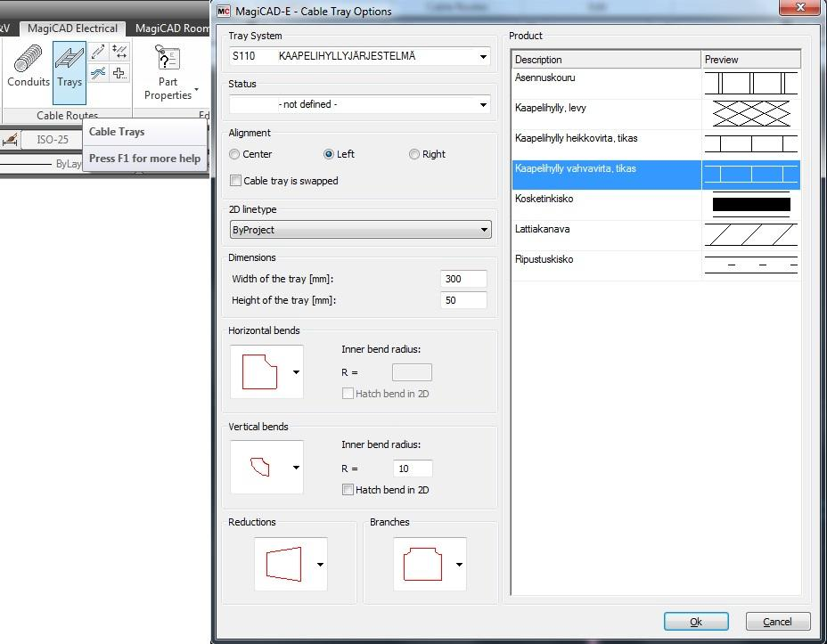Click Width of the tray input field
The width and height of the screenshot is (827, 644).
pyautogui.click(x=463, y=279)
